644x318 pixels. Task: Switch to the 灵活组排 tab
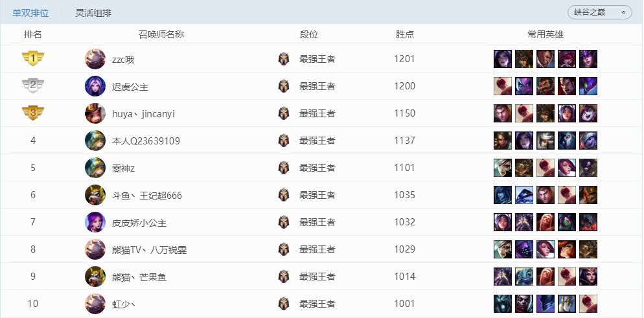pyautogui.click(x=93, y=13)
